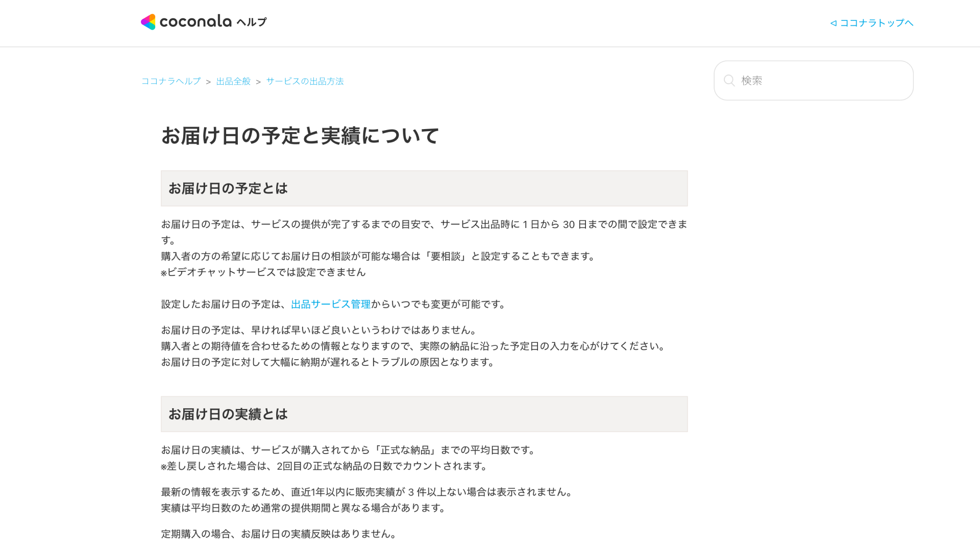980x551 pixels.
Task: Follow the 出品サービス管理 link
Action: (x=331, y=305)
